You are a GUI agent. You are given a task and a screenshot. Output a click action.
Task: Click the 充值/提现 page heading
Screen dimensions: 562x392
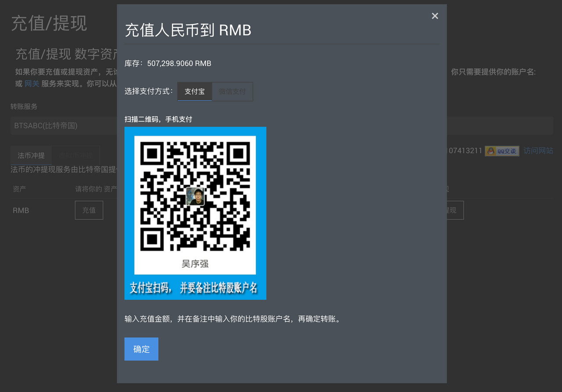tap(49, 23)
